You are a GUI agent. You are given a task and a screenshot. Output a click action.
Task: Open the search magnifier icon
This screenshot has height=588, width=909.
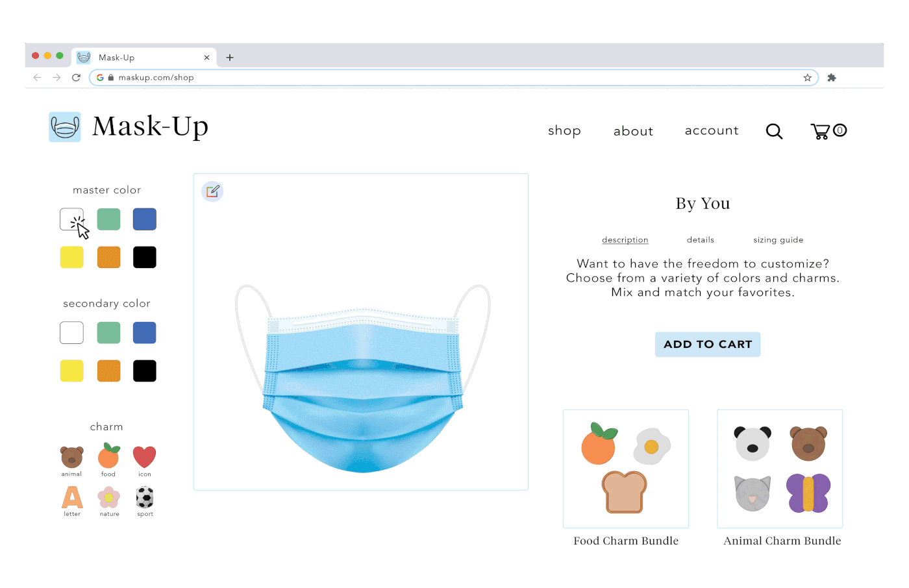point(774,131)
